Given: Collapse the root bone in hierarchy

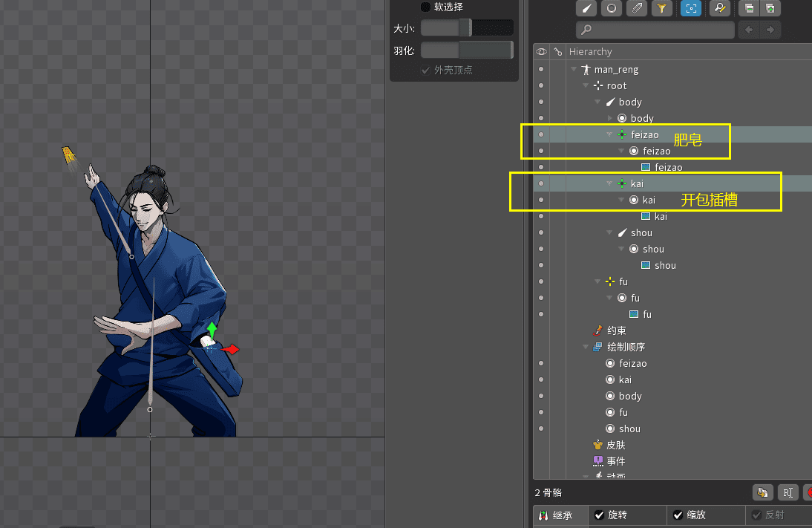Looking at the screenshot, I should (586, 86).
